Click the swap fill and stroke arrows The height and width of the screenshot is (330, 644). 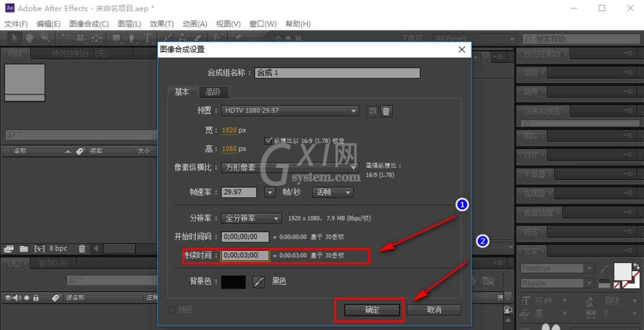point(637,266)
